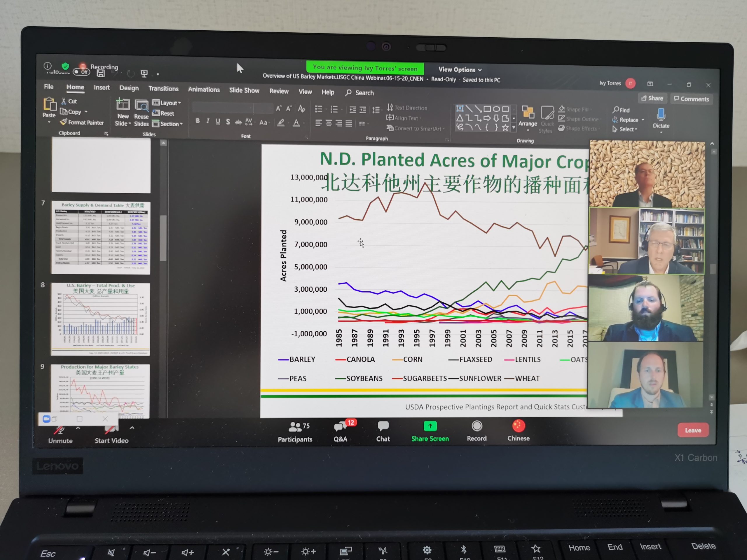Switch to the Slide Show tab
This screenshot has width=747, height=560.
click(x=244, y=90)
